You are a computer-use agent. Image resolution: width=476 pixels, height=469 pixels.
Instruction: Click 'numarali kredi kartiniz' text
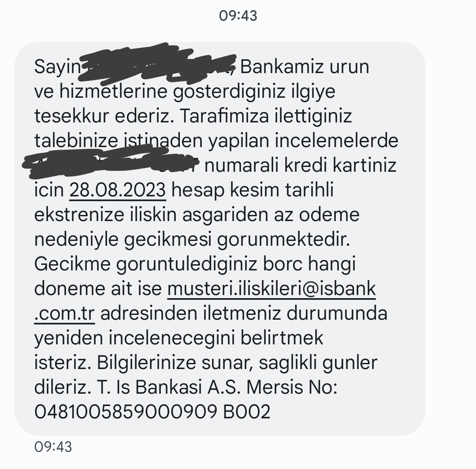click(x=300, y=166)
